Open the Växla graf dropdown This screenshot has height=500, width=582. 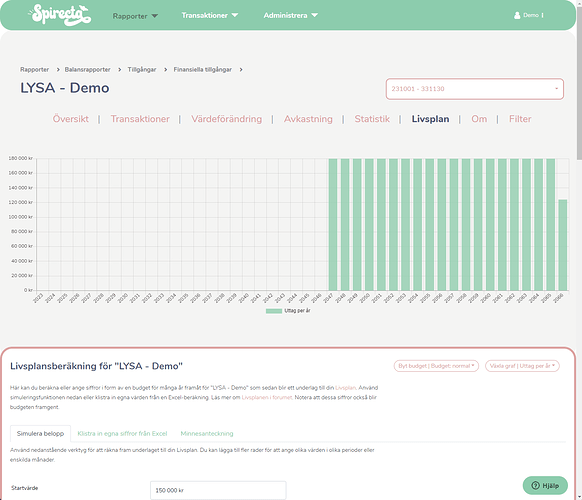[x=522, y=366]
